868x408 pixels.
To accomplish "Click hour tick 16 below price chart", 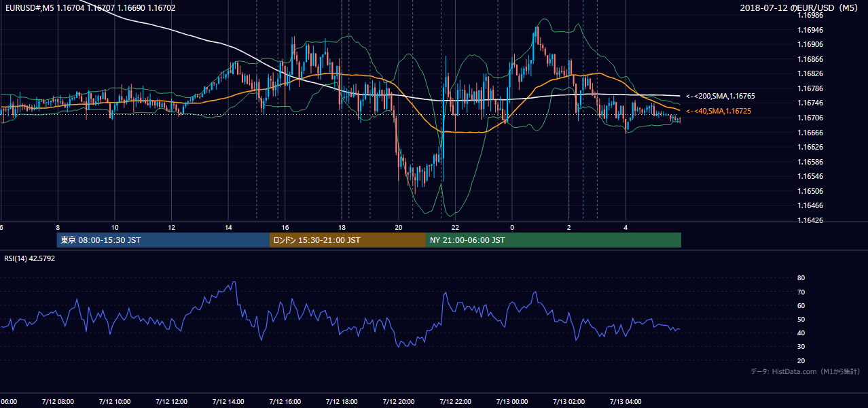I will [285, 227].
